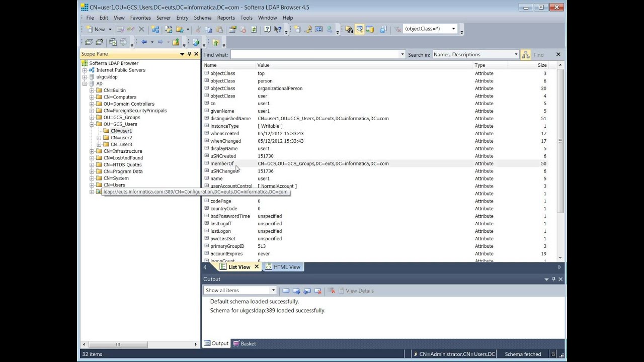Toggle the Output panel pin button

tap(553, 279)
